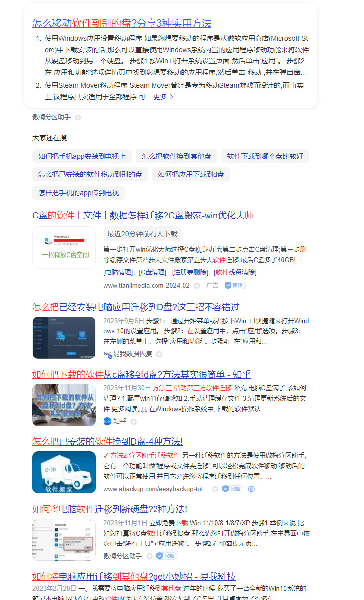Select suggestion 软件下载到哪个盘比较好
Image resolution: width=364 pixels, height=600 pixels.
click(x=265, y=157)
